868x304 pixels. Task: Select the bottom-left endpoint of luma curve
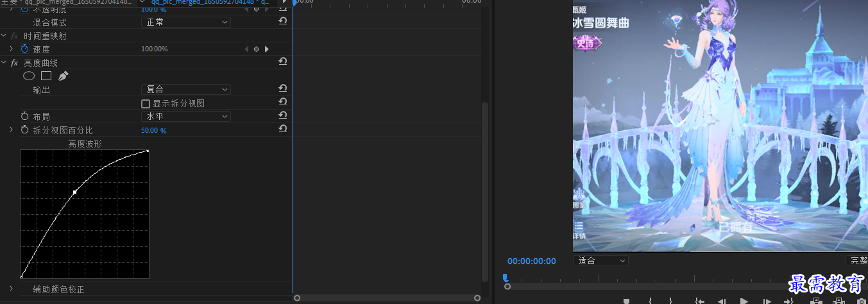(x=21, y=277)
